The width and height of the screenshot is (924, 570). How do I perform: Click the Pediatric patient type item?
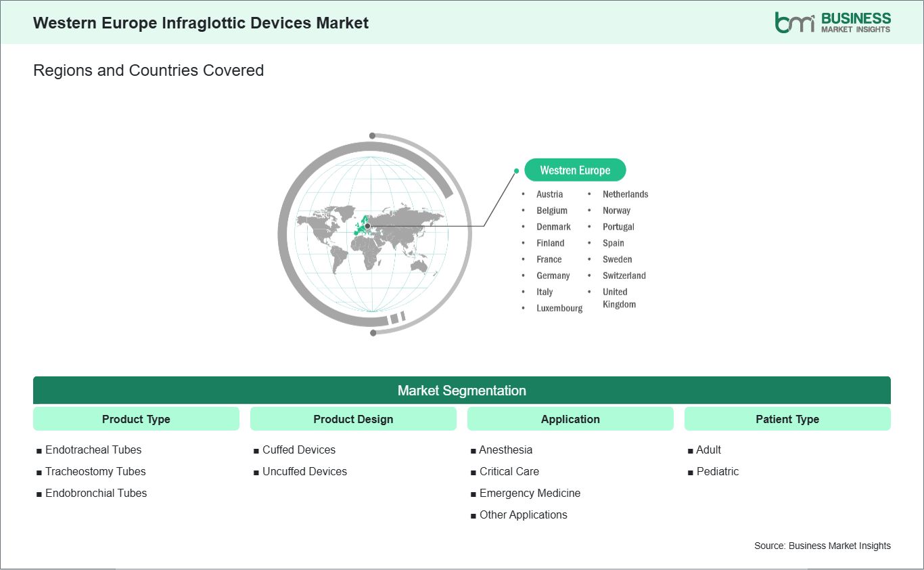pos(718,471)
